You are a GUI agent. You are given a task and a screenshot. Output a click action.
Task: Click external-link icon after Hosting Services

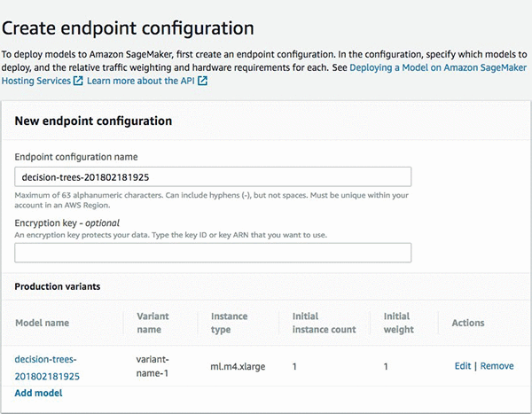pos(78,81)
